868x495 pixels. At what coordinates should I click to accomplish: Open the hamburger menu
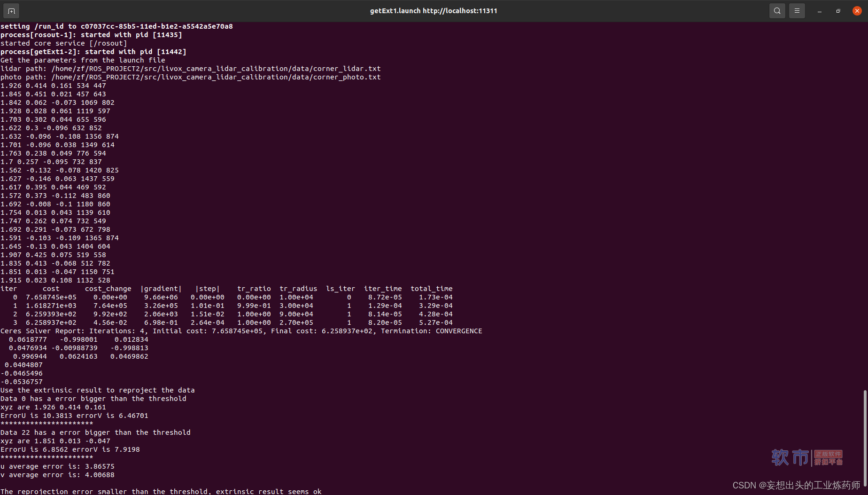797,10
